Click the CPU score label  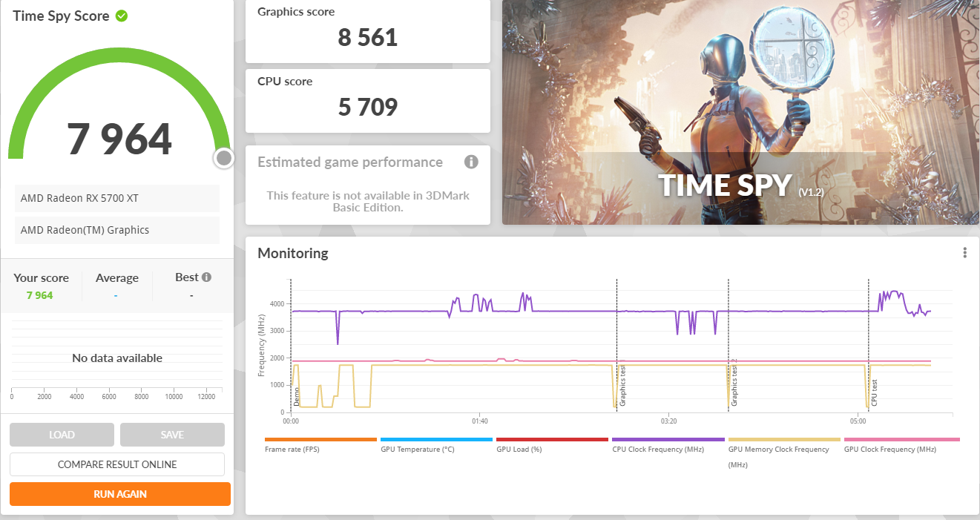[285, 82]
